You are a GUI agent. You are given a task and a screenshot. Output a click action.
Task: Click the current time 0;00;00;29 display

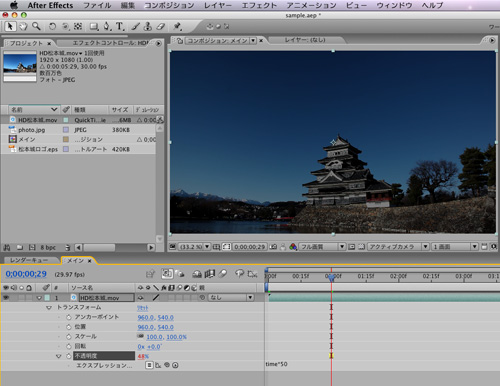click(x=26, y=274)
